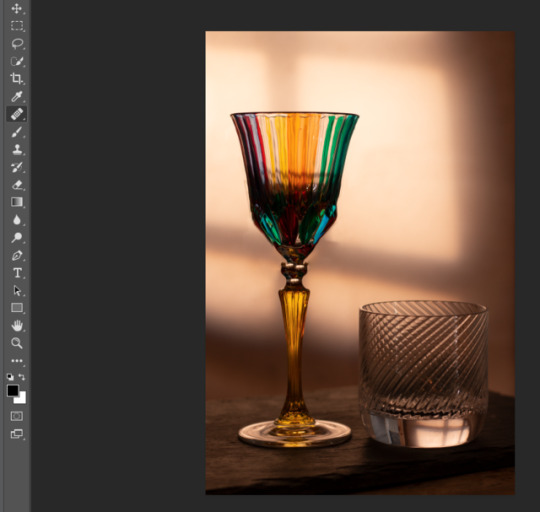Select the Path Selection arrow tool
This screenshot has height=512, width=540.
pos(17,291)
